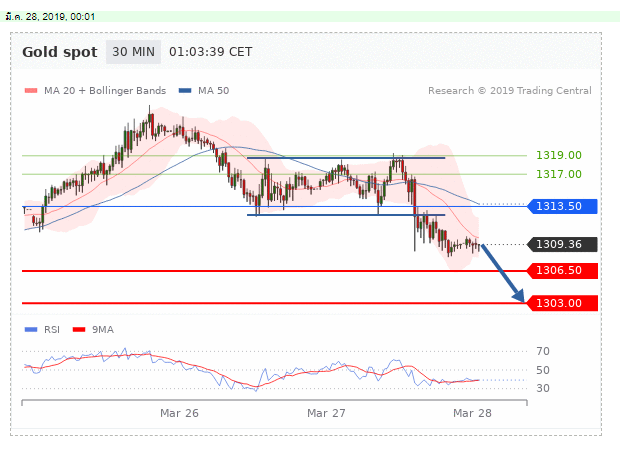
Task: Click the MA 50 legend label
Action: point(214,91)
